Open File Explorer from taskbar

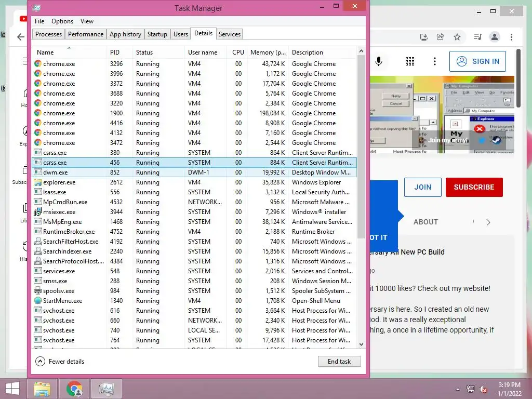42,389
